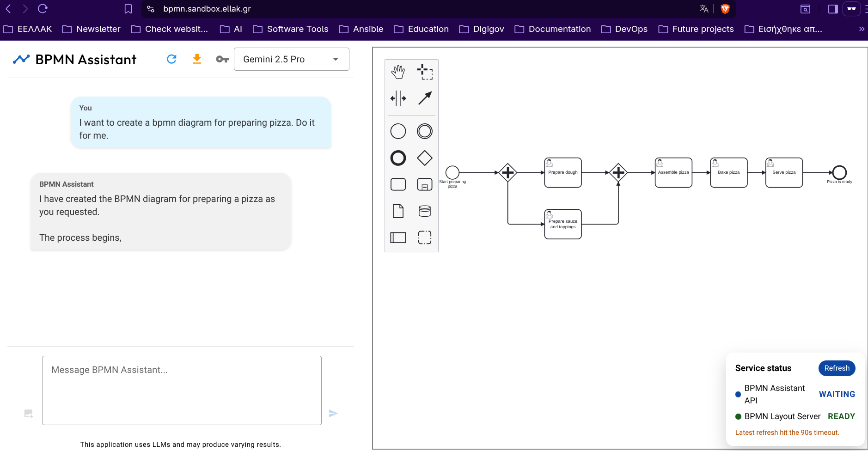Open the Education bookmark folder
The width and height of the screenshot is (868, 451).
coord(421,29)
